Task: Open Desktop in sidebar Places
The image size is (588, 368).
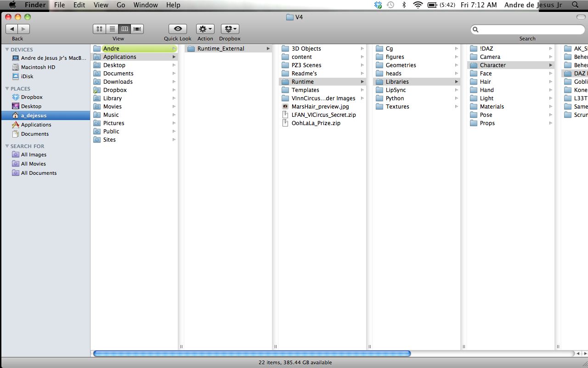Action: [45, 106]
